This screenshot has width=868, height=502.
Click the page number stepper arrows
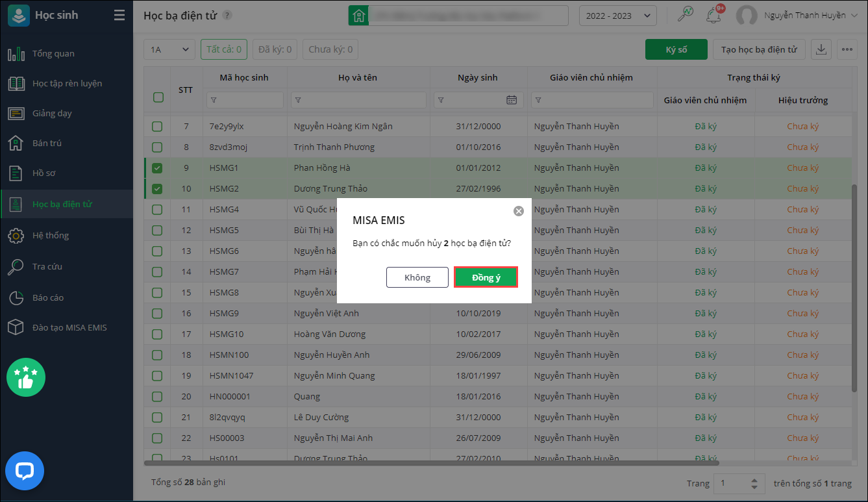pos(754,483)
